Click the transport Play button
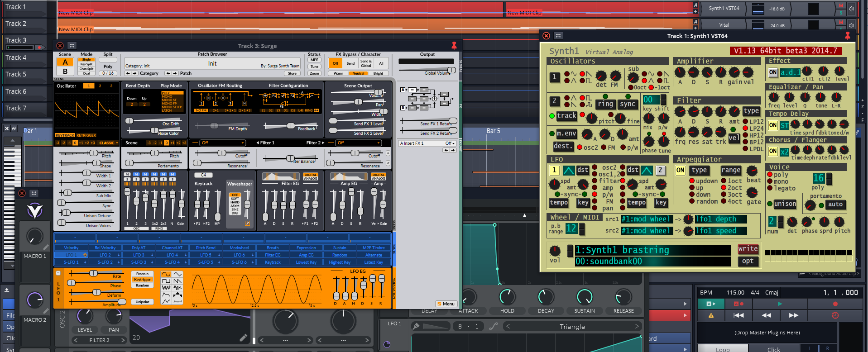This screenshot has width=868, height=352. click(779, 304)
